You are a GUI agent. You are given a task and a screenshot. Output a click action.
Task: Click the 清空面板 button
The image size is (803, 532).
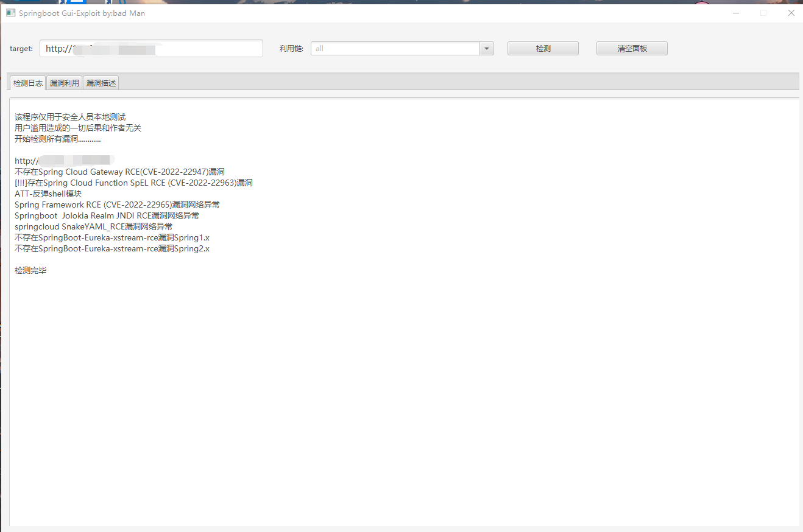click(632, 49)
